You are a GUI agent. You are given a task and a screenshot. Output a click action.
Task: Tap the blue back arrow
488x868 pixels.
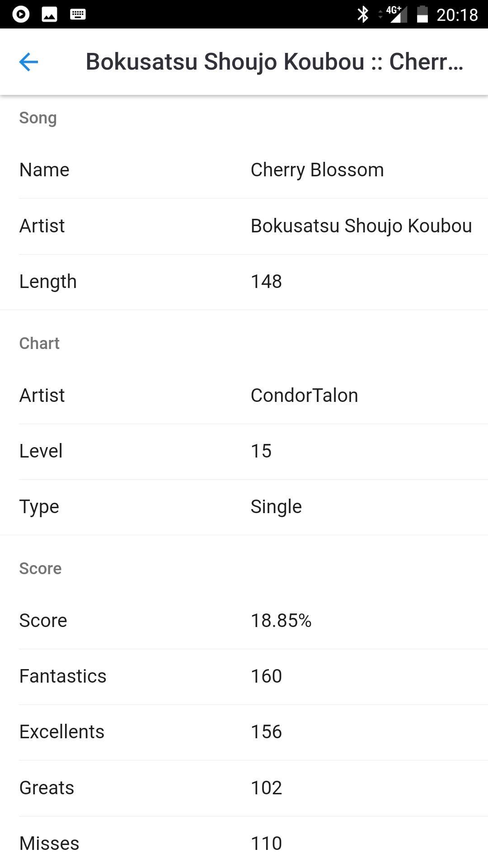click(x=28, y=62)
